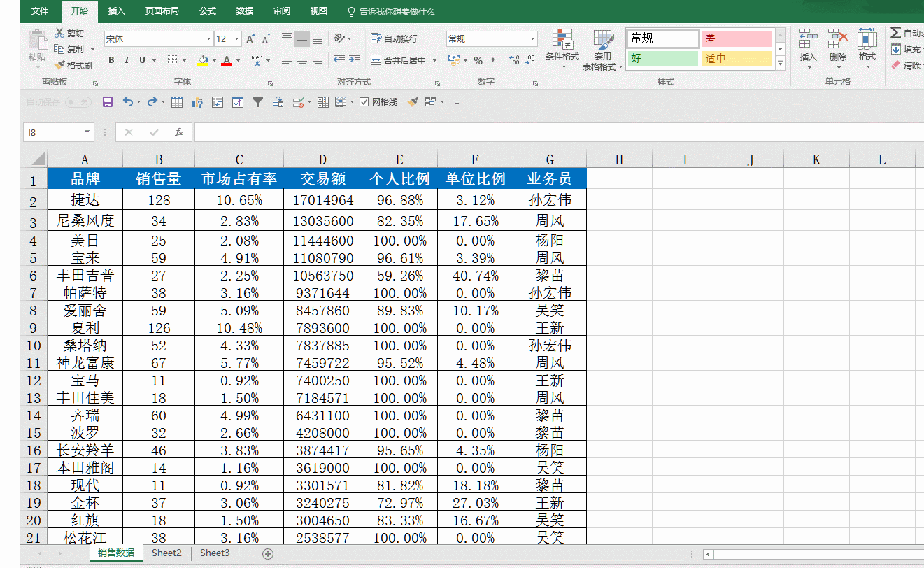Apply percent style with % icon

click(478, 61)
